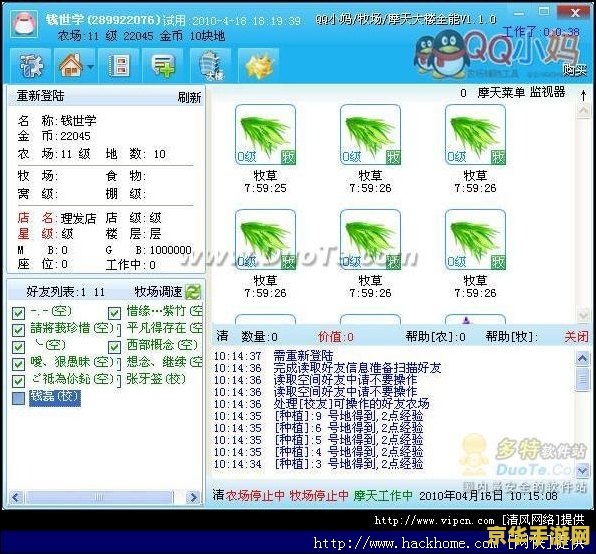
Task: Click the 牧场调速 label
Action: click(159, 291)
